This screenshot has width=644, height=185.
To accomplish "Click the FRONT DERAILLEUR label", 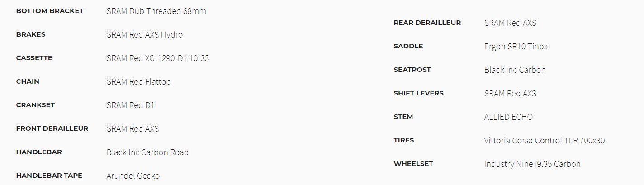I will (52, 128).
